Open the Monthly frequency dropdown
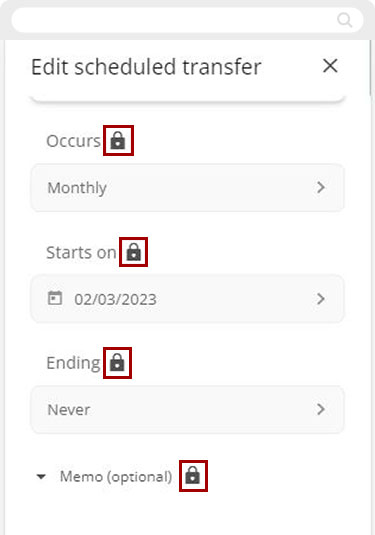This screenshot has width=375, height=535. pyautogui.click(x=187, y=188)
